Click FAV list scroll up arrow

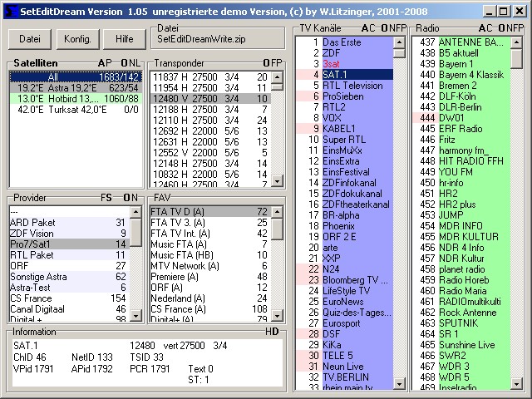point(277,212)
